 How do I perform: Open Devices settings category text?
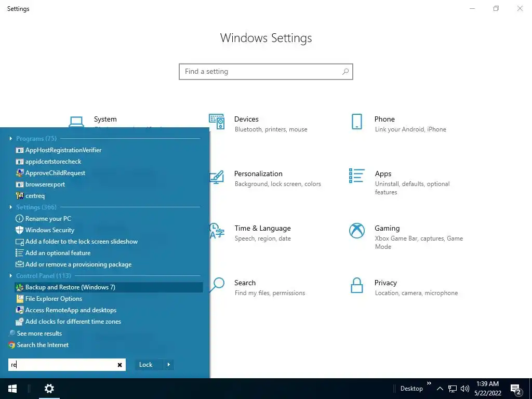point(246,119)
